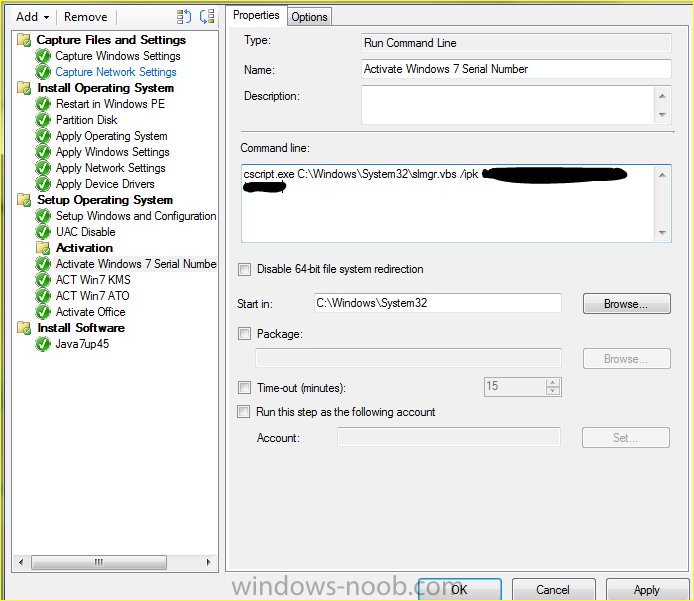Switch to the Options tab
The height and width of the screenshot is (601, 694).
(309, 17)
